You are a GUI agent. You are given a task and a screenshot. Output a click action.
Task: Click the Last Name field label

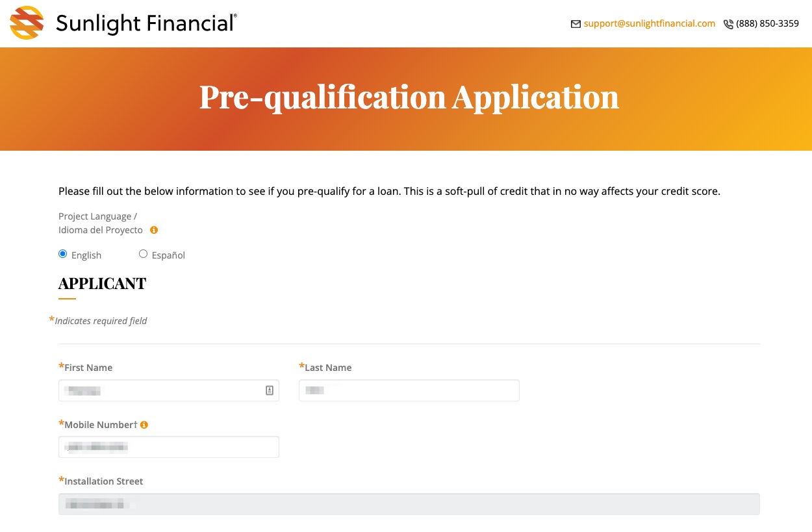[x=328, y=368]
